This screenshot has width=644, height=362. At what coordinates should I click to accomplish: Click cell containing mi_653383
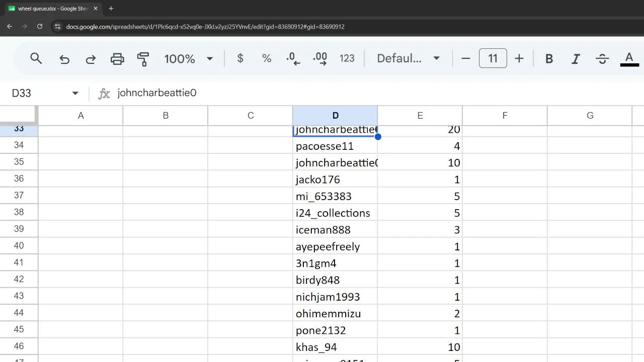[x=335, y=196]
